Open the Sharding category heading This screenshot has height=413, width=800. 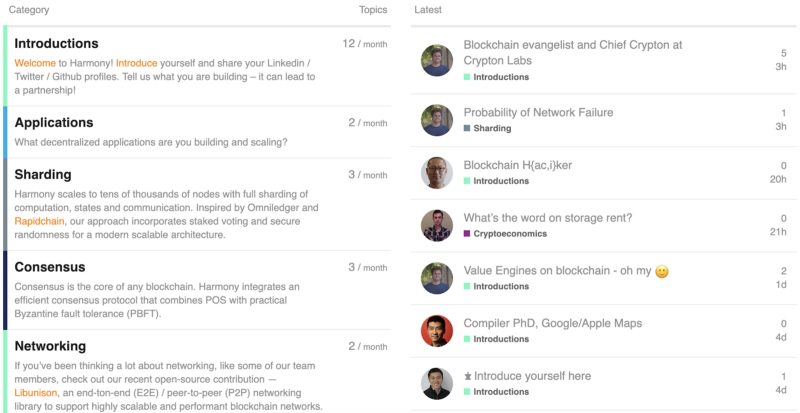[43, 175]
